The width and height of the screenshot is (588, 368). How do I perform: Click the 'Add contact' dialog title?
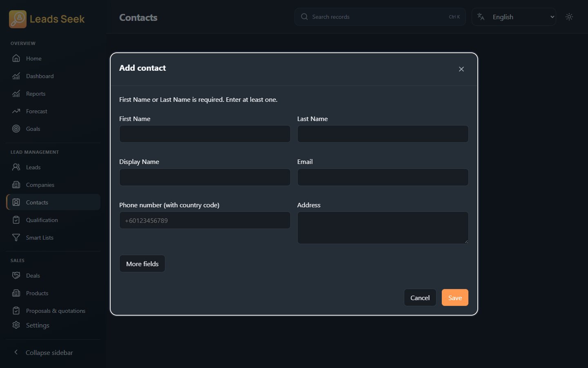tap(143, 68)
